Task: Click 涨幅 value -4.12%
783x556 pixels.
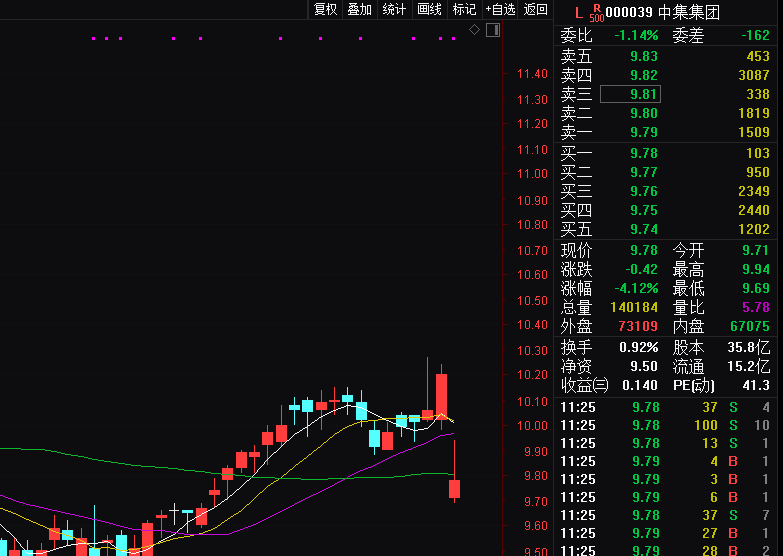Action: point(636,288)
